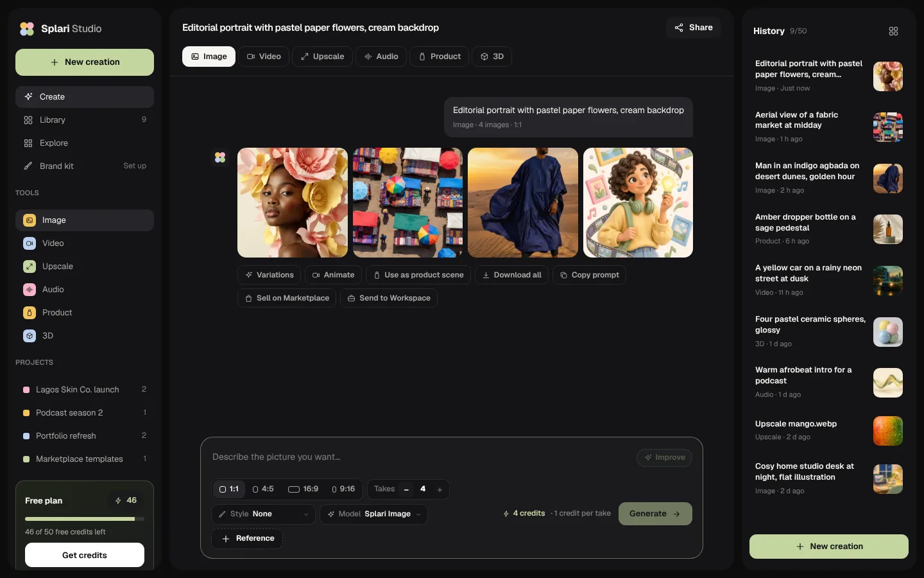Switch to the Product tab
Screen dimensions: 924x578
(440, 57)
